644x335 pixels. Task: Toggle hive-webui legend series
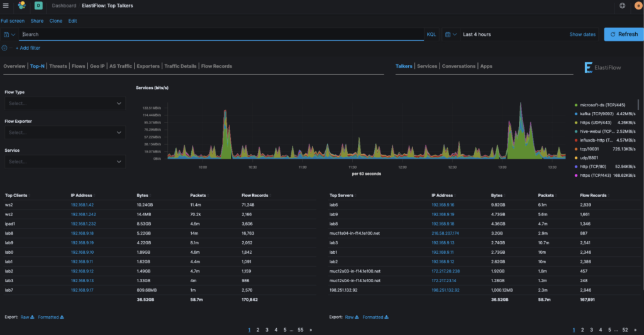click(x=597, y=132)
